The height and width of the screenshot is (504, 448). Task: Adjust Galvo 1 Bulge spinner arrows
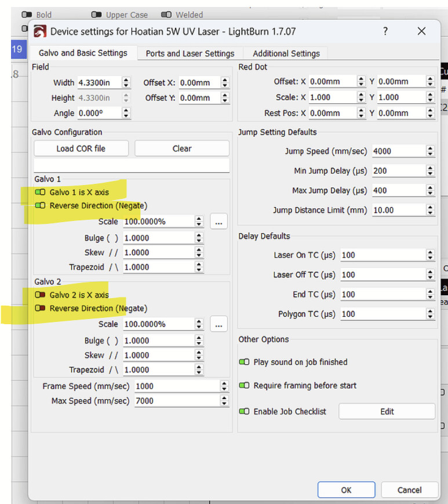pos(199,238)
